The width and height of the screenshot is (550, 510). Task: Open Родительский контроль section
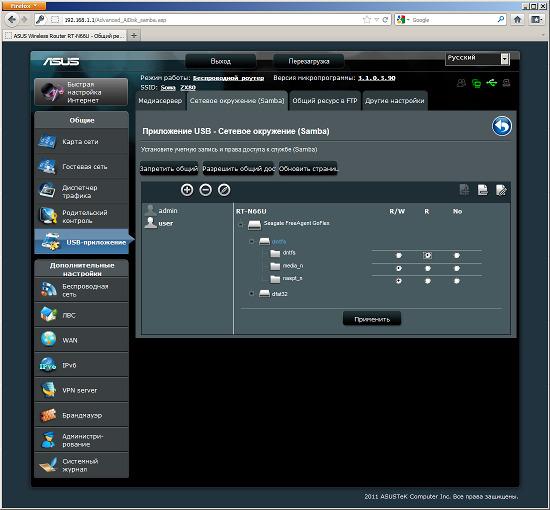[x=81, y=216]
